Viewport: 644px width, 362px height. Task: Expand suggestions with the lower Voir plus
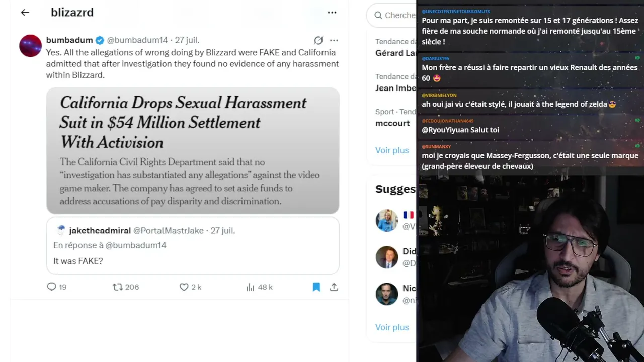392,327
